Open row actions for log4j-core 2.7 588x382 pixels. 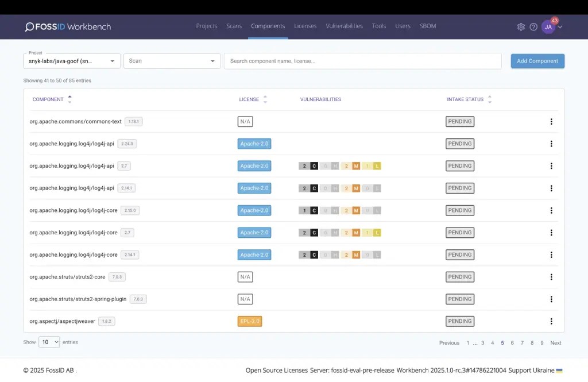551,233
